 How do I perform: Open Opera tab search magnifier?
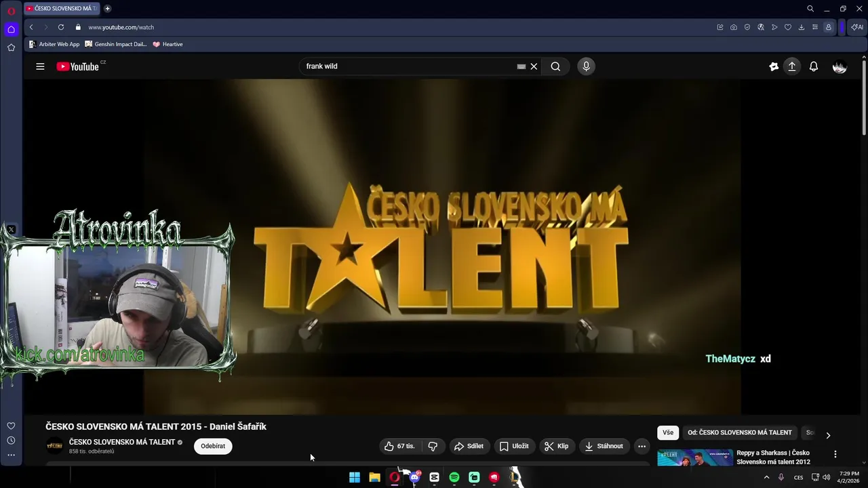coord(810,9)
